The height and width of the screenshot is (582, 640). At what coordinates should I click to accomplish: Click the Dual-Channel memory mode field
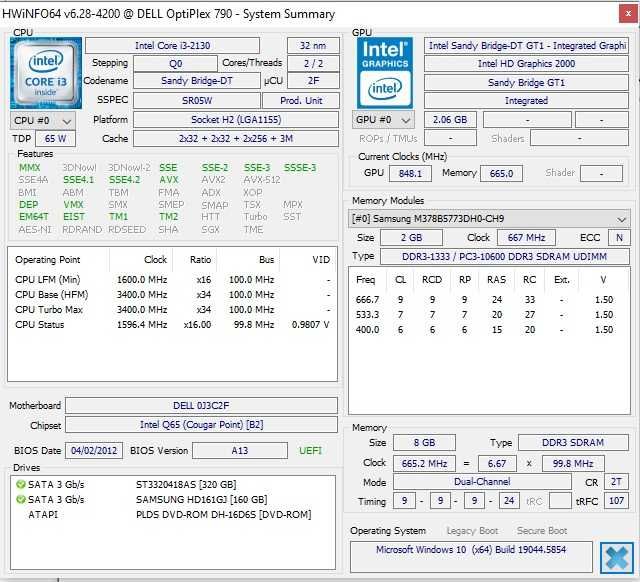tap(482, 482)
